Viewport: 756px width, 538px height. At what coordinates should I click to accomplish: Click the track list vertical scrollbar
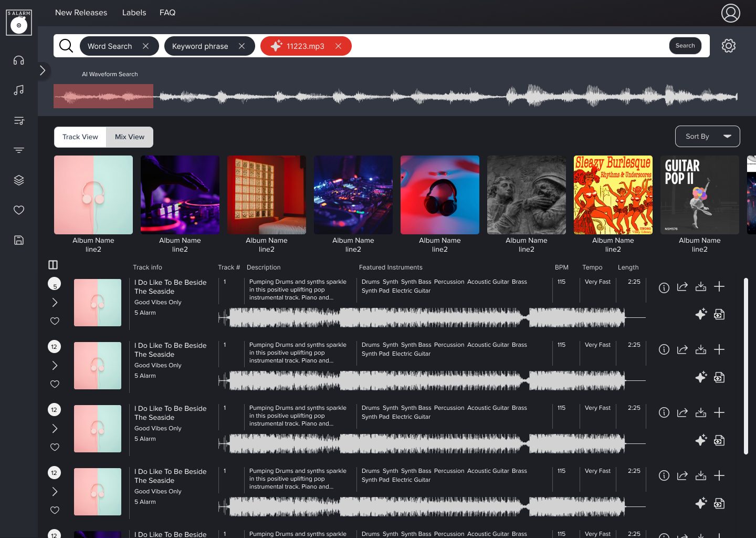click(746, 366)
